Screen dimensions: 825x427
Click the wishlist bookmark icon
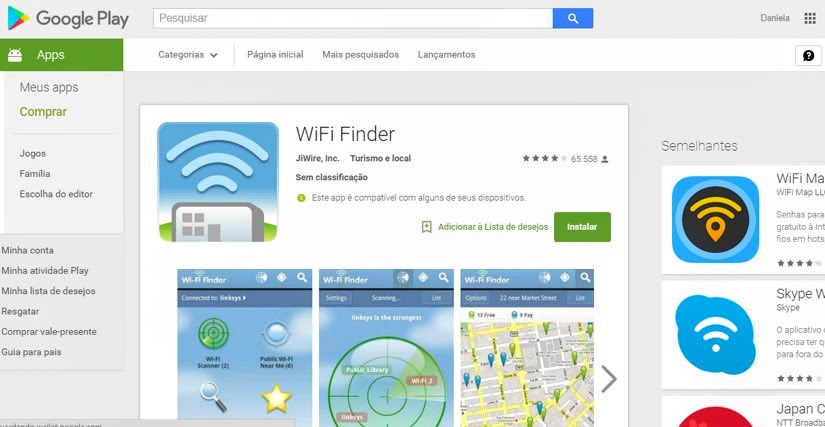coord(426,227)
